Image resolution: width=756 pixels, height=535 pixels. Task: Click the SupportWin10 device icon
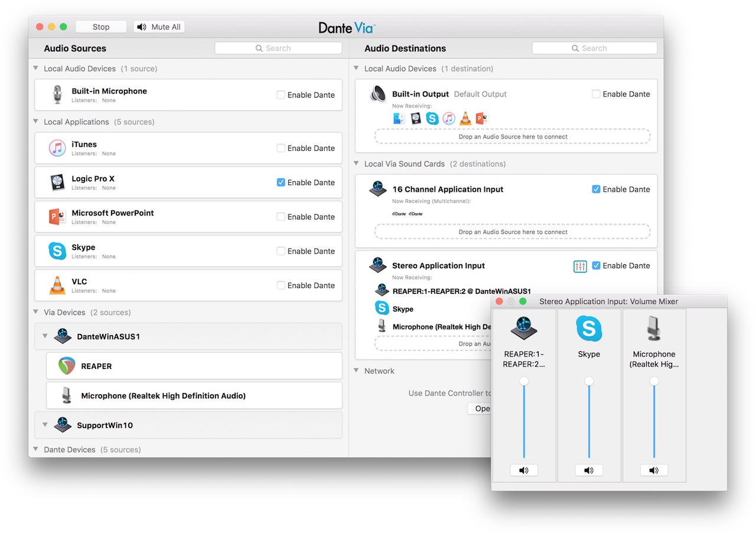[x=63, y=425]
